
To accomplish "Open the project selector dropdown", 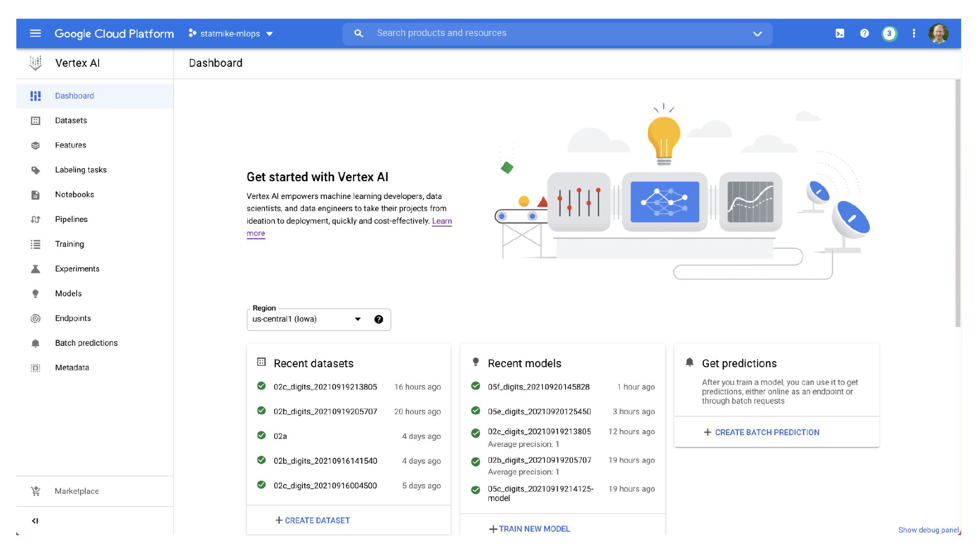I will [x=232, y=33].
